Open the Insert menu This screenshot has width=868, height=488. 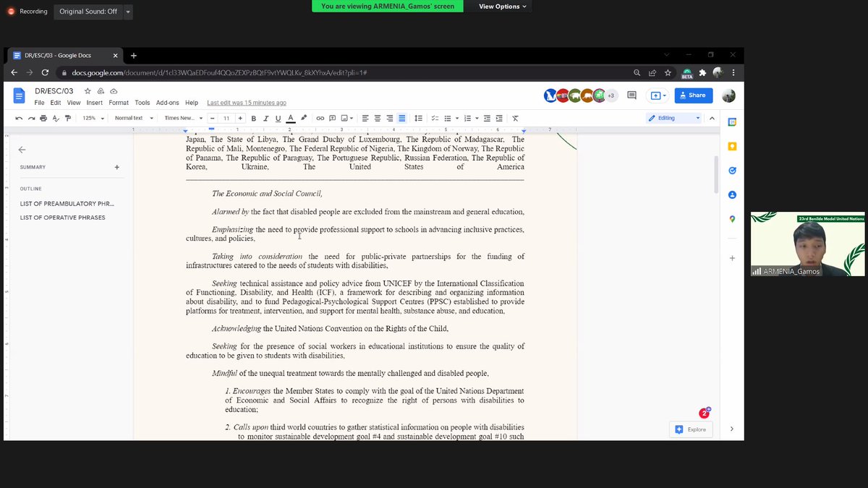tap(95, 103)
